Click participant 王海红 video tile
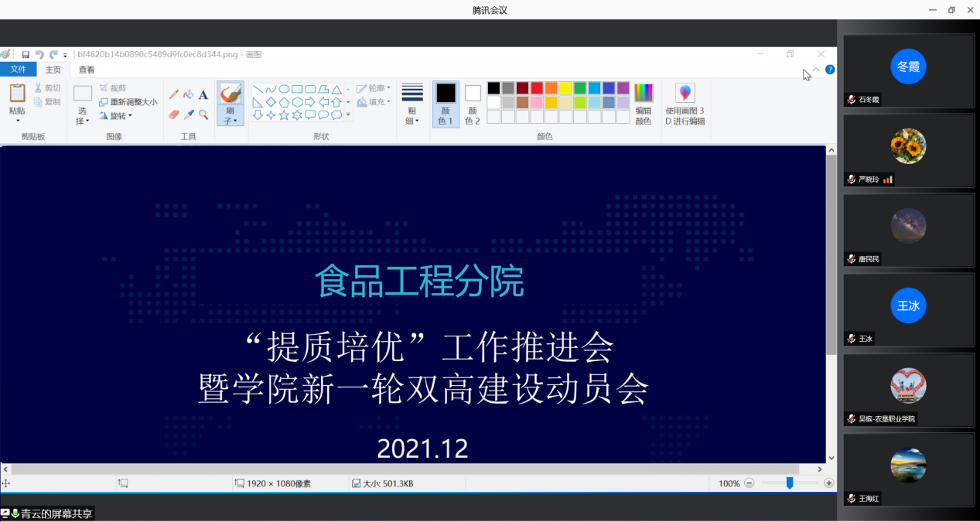 [x=908, y=469]
